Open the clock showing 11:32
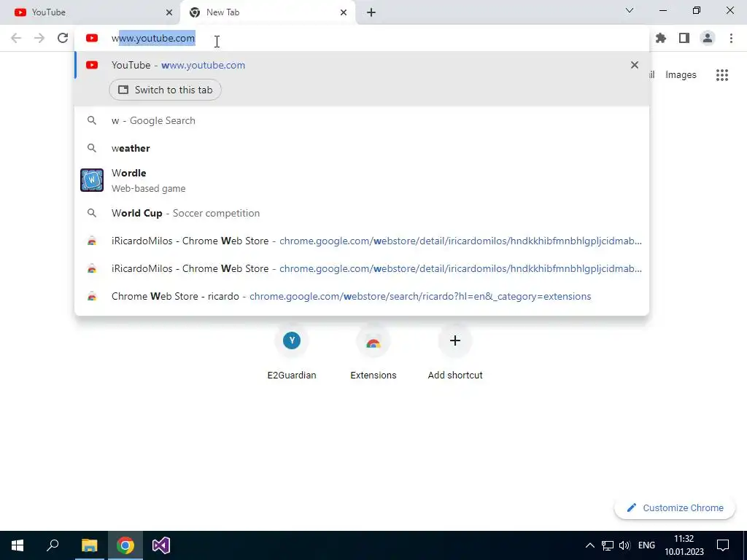 pos(684,545)
